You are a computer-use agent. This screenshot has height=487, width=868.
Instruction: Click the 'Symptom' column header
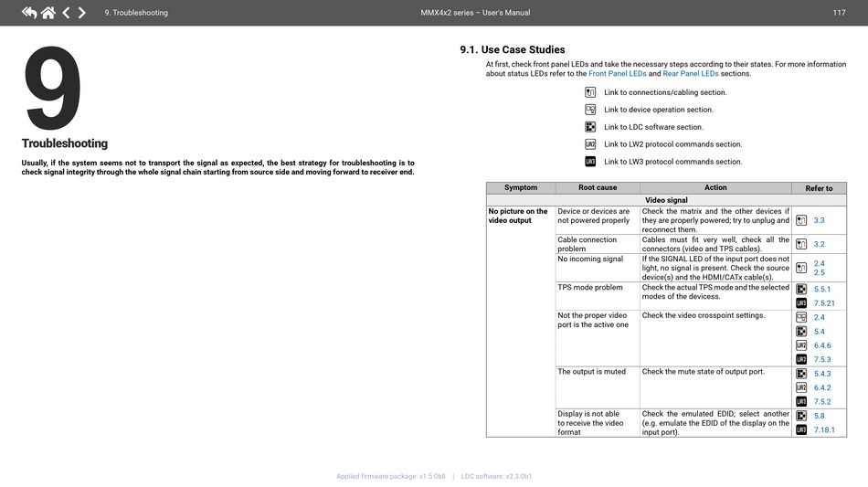(521, 187)
